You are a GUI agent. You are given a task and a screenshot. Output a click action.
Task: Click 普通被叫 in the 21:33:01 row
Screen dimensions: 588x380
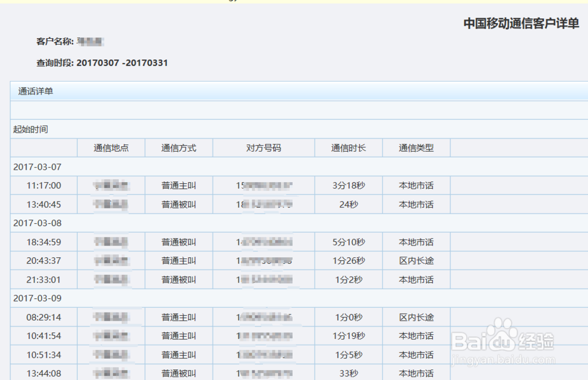[179, 280]
